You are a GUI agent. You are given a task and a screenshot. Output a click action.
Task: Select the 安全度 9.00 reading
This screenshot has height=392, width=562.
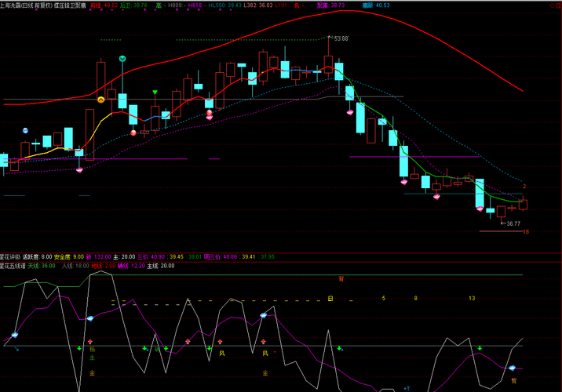[x=69, y=256]
